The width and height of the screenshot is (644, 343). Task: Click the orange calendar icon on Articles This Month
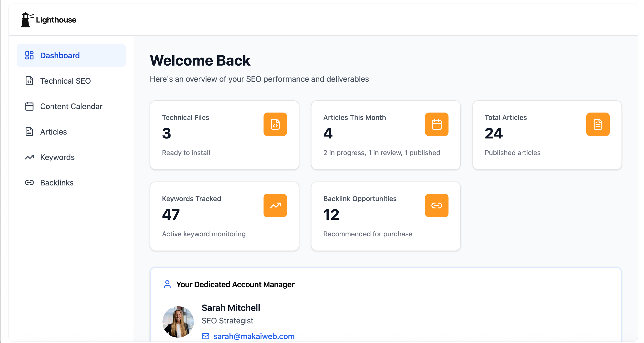436,124
